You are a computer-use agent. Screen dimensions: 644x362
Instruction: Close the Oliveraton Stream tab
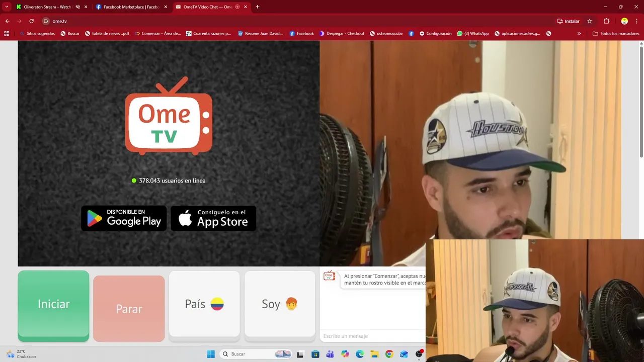point(86,7)
